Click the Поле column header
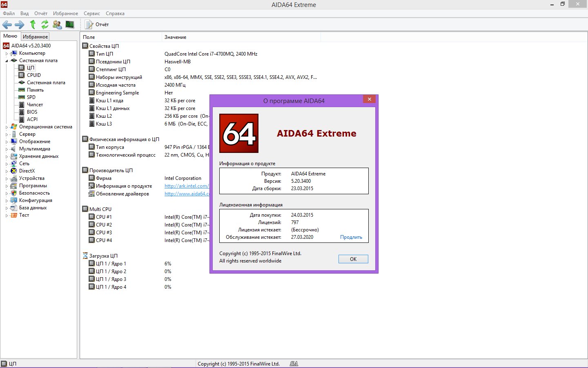Image resolution: width=588 pixels, height=368 pixels. 121,37
